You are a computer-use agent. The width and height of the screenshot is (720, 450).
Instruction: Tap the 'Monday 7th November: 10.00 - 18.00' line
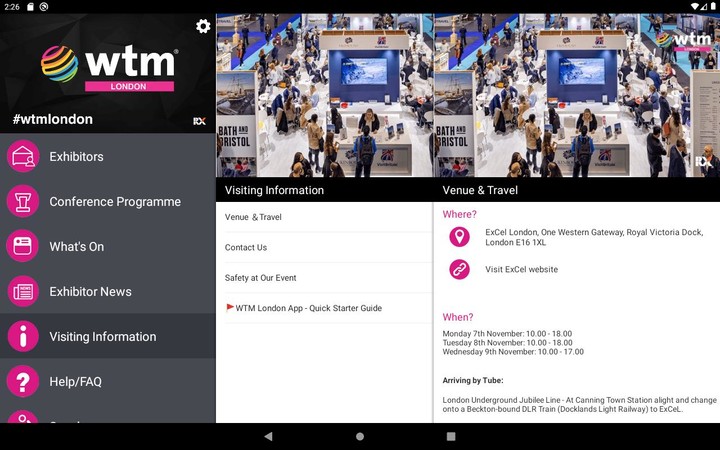[x=507, y=334]
